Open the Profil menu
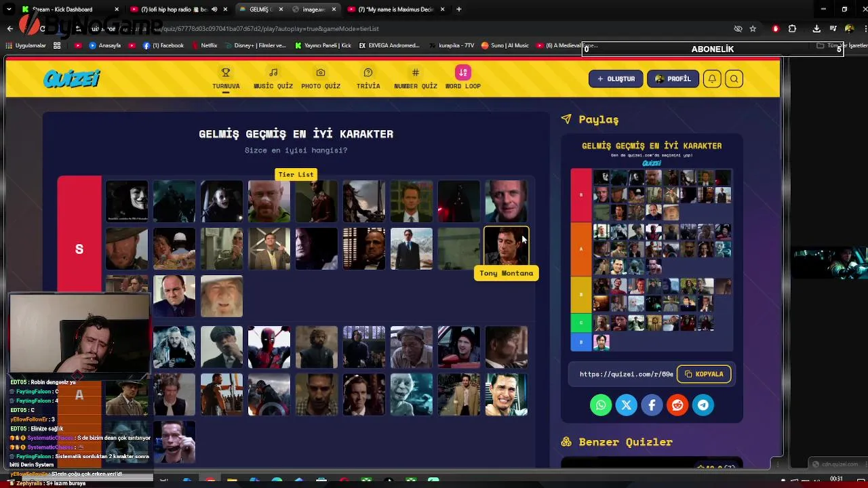This screenshot has height=488, width=868. click(x=673, y=79)
